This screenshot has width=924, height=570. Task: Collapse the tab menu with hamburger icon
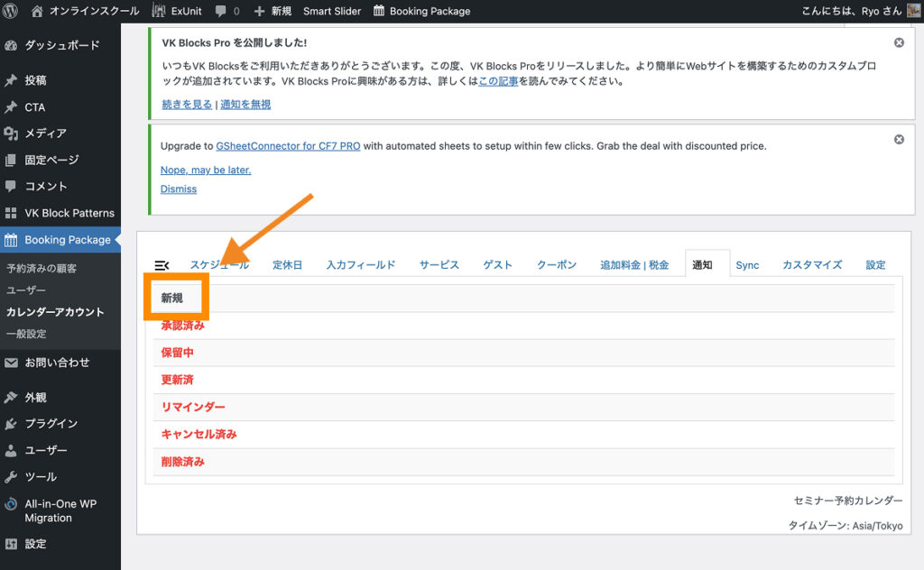point(162,265)
